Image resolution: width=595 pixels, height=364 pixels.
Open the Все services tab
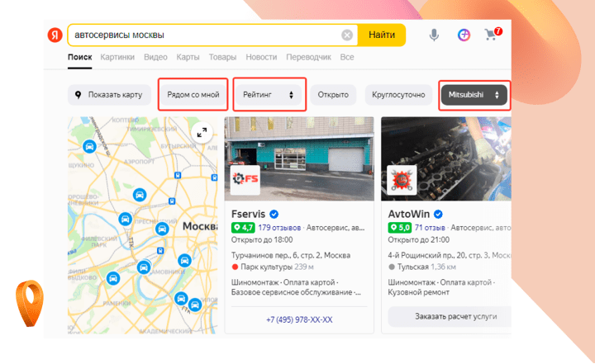pos(347,57)
